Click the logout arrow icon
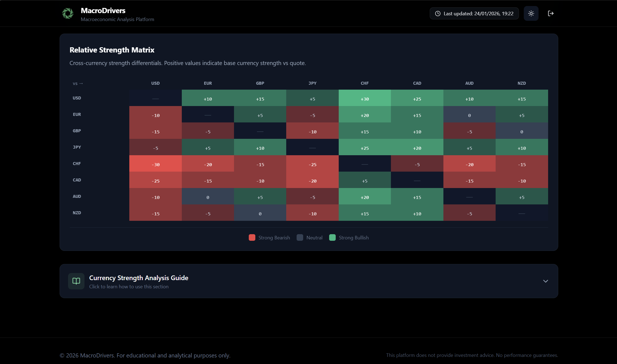The width and height of the screenshot is (617, 364). (551, 13)
